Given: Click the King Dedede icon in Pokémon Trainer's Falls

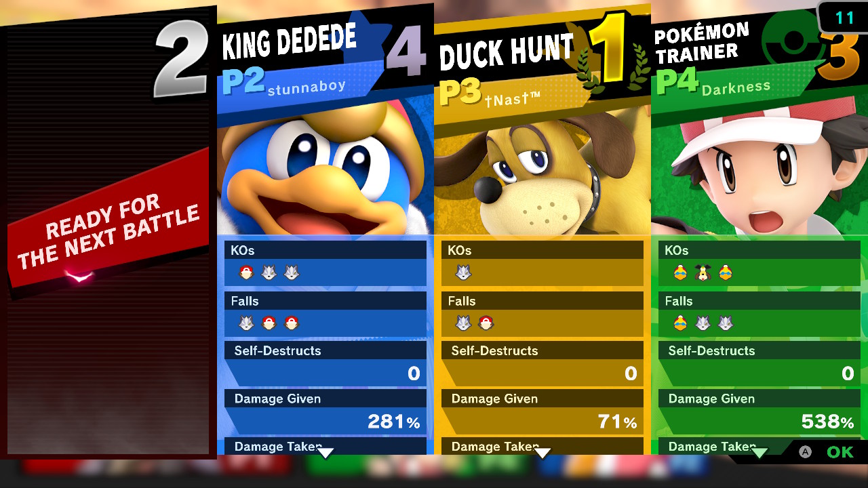Looking at the screenshot, I should 680,324.
